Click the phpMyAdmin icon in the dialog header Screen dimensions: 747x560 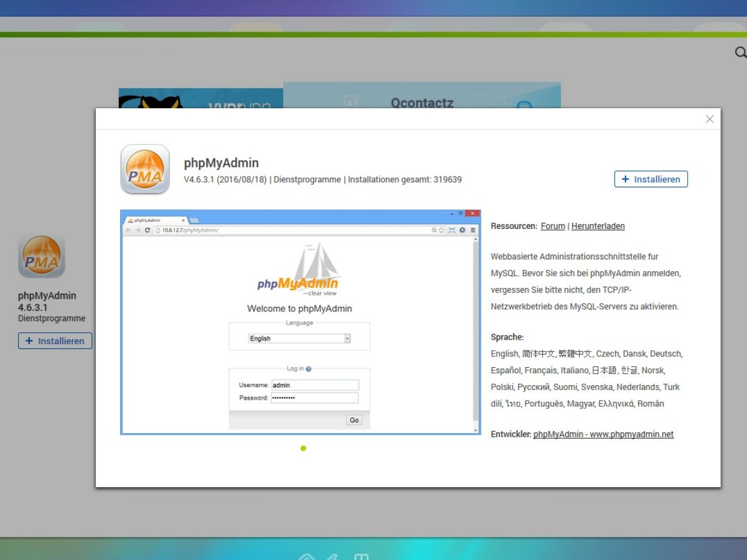(x=145, y=169)
